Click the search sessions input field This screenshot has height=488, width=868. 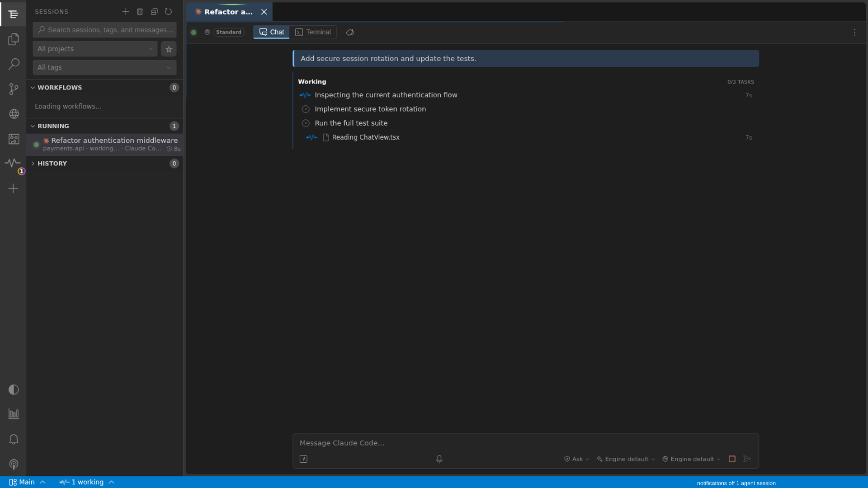pos(104,30)
